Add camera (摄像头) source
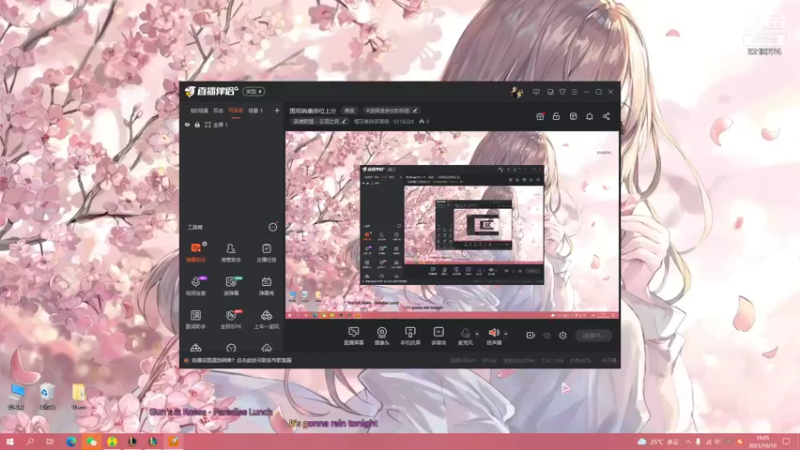 (382, 336)
